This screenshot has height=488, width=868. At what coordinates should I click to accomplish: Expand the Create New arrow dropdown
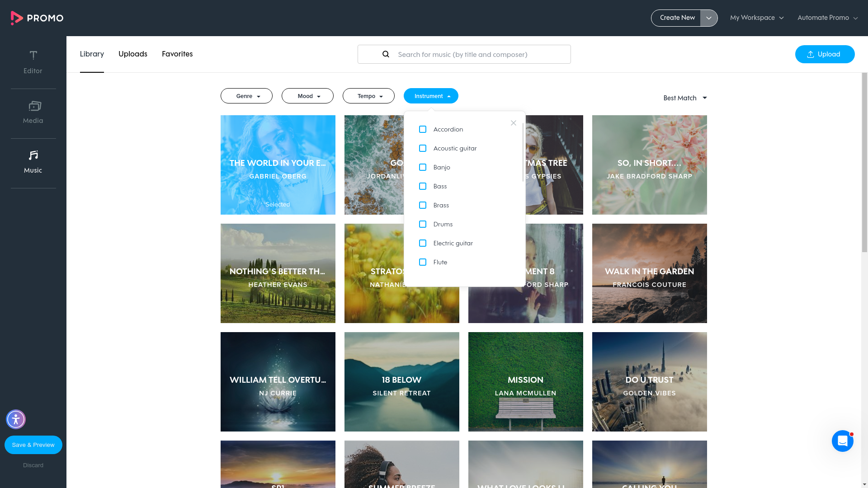pos(709,18)
